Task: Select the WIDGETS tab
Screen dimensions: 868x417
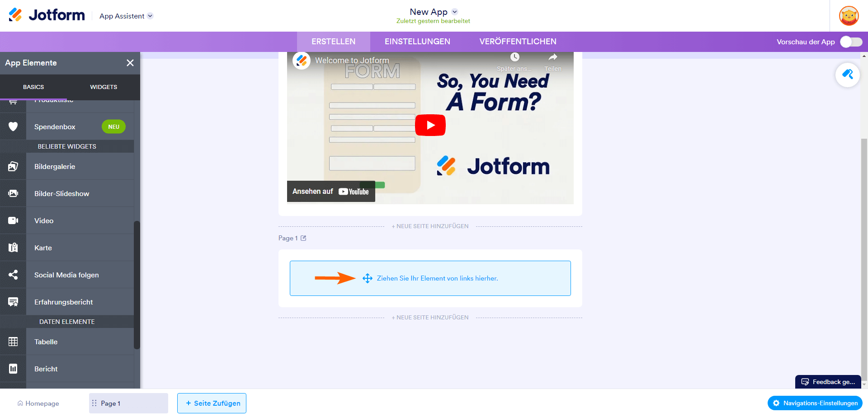Action: coord(104,87)
